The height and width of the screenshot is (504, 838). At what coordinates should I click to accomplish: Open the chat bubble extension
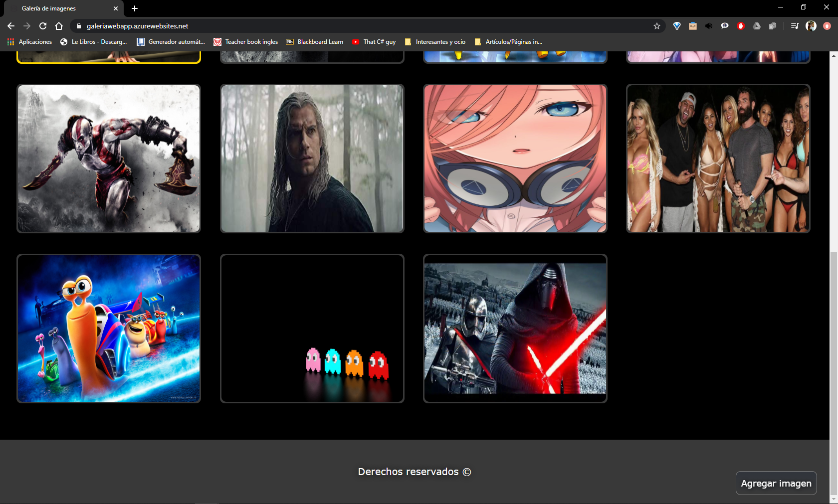point(725,26)
